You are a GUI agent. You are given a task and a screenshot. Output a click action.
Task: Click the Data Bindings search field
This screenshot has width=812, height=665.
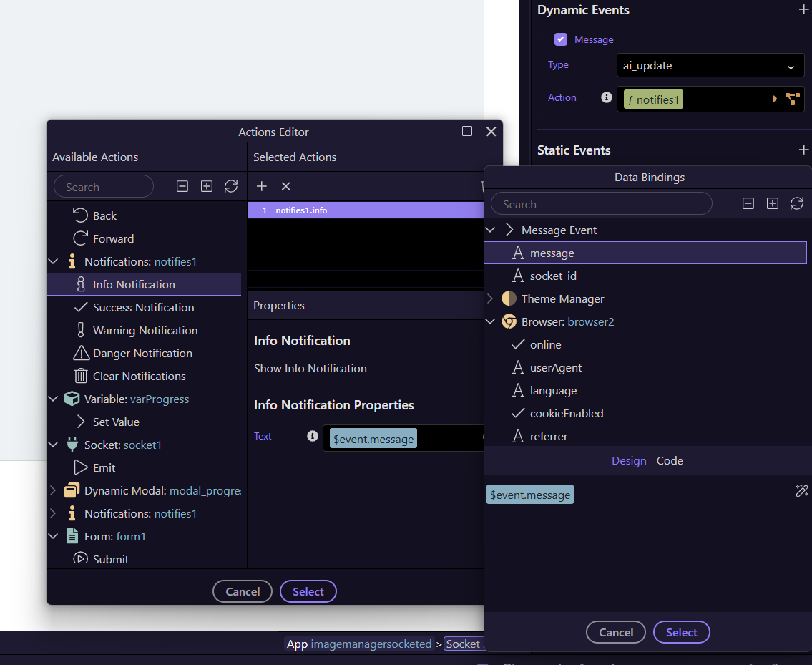point(601,204)
